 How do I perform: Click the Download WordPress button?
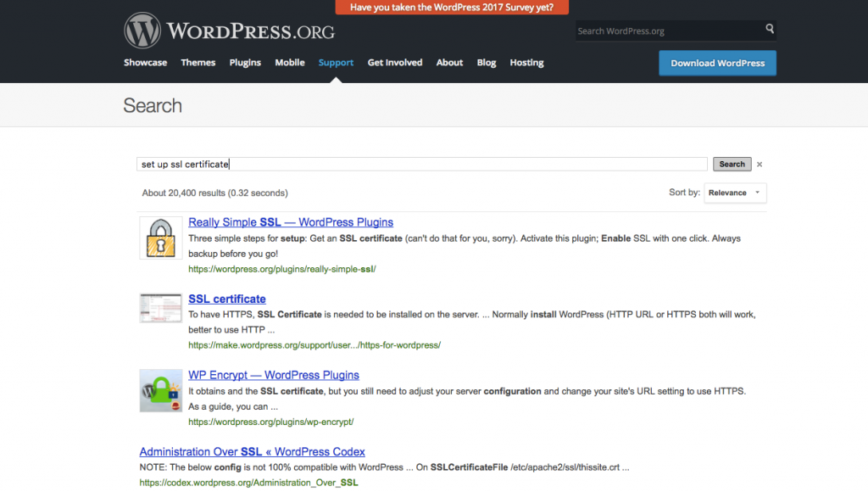717,63
